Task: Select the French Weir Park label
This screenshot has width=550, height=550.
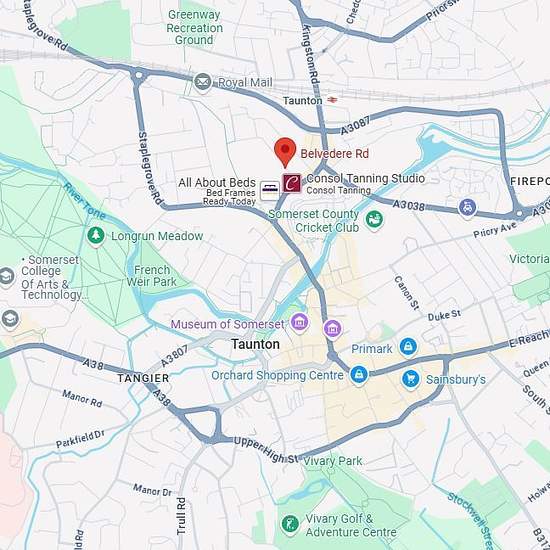Action: (152, 276)
